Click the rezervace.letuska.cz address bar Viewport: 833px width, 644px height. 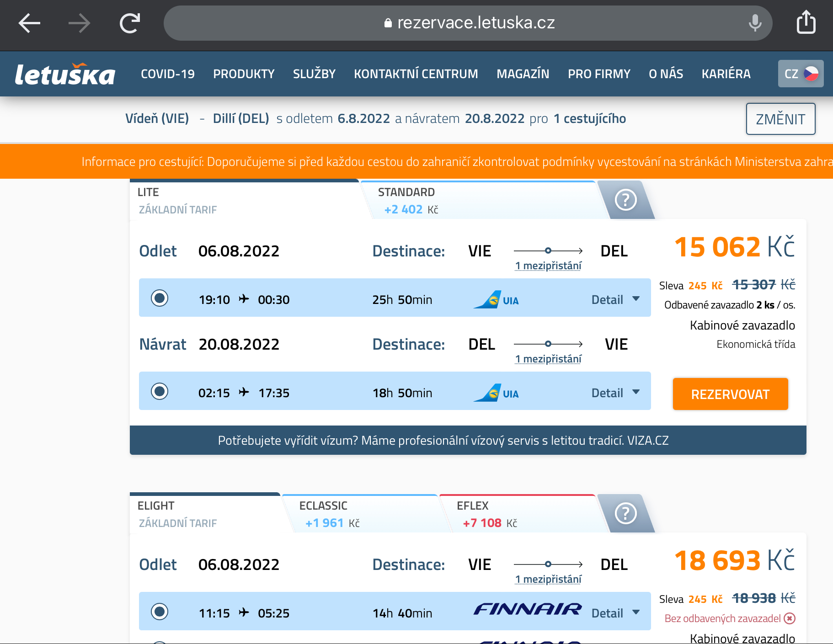(x=468, y=23)
